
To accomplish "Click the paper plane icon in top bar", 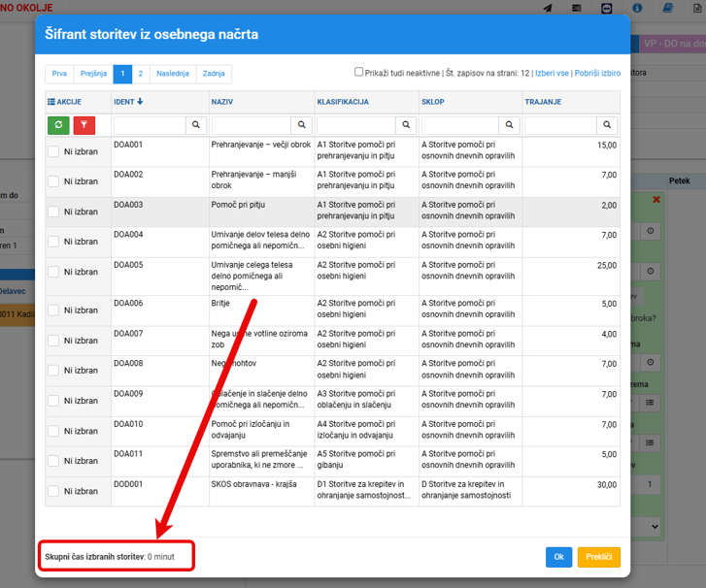I will [x=548, y=8].
